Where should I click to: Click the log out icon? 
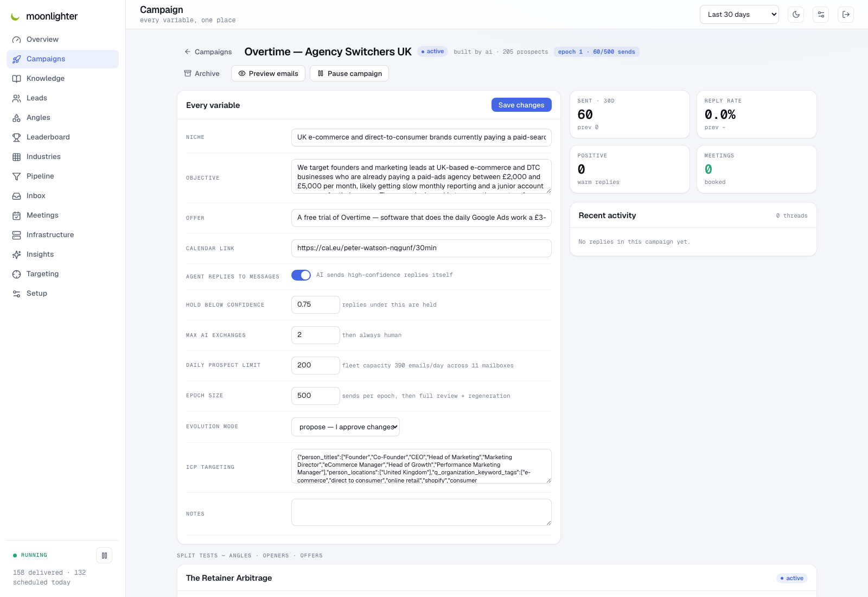point(846,15)
